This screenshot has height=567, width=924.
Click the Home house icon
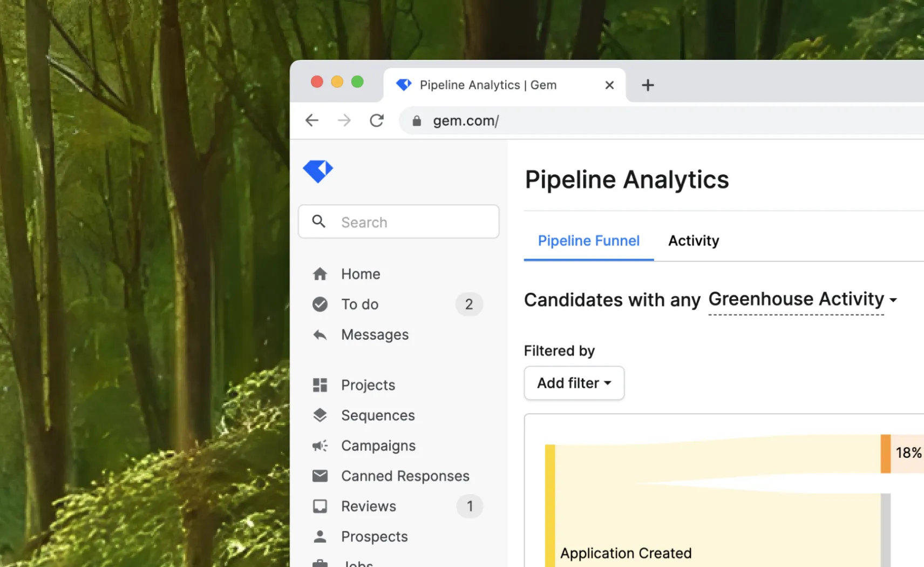[x=320, y=274]
